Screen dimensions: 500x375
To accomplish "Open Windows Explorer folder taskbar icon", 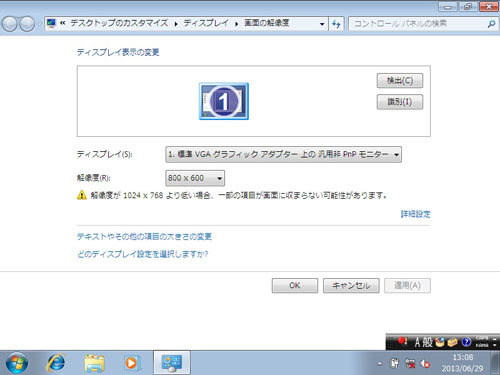I will point(94,363).
